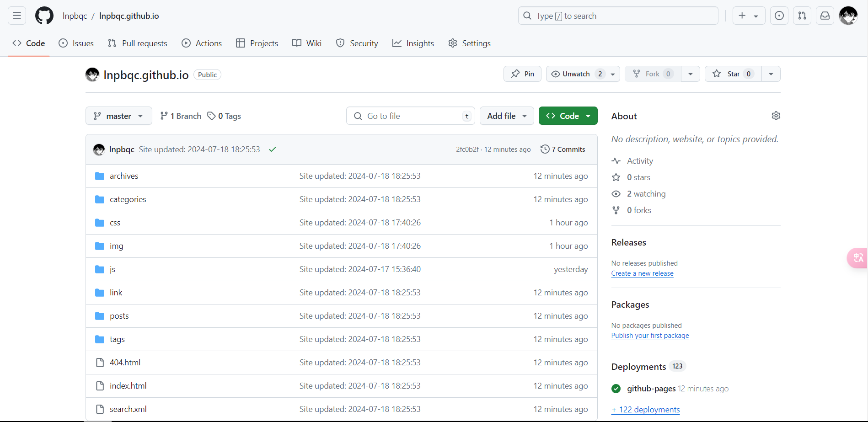Open commit hash 2fc0b2f
The width and height of the screenshot is (868, 422).
[x=467, y=150]
